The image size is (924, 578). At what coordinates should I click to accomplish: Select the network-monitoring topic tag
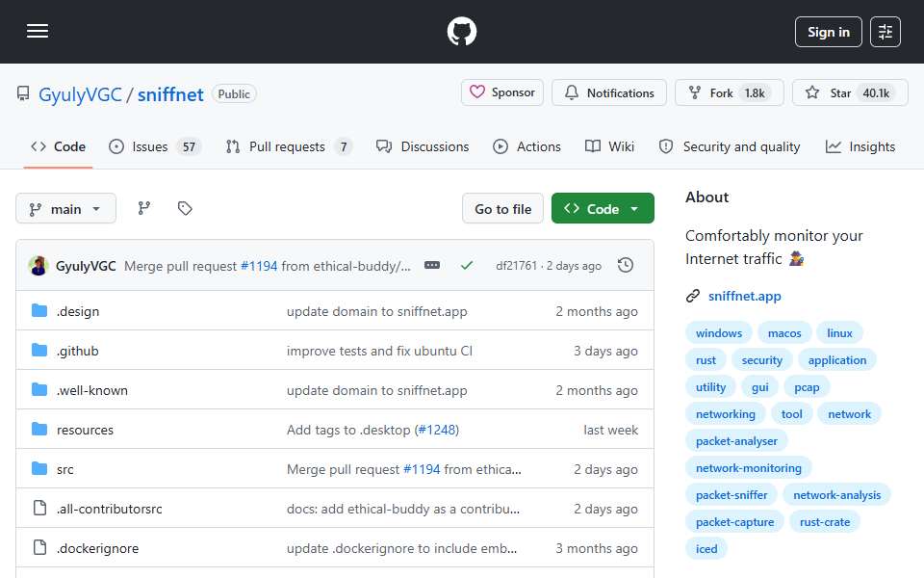[749, 468]
